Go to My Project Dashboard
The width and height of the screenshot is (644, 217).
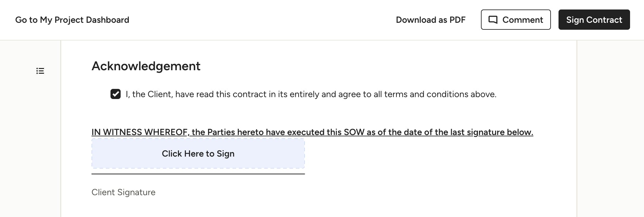coord(72,20)
